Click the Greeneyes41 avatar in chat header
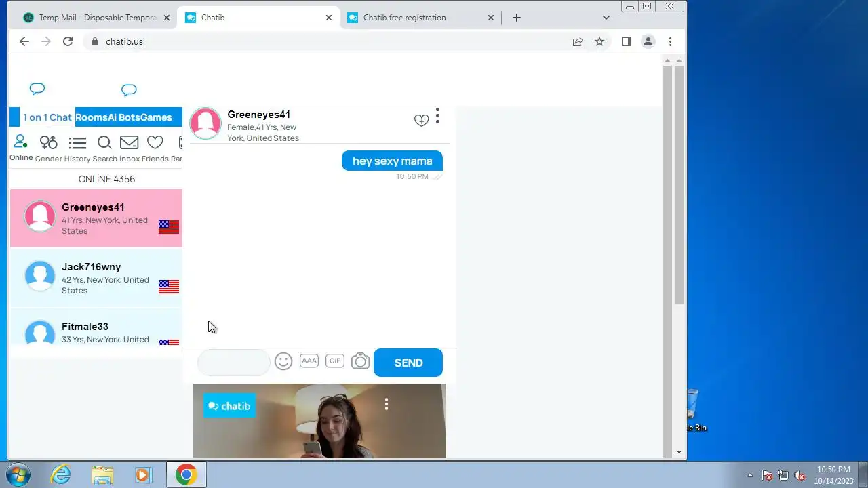Screen dimensions: 868x488 pos(205,123)
